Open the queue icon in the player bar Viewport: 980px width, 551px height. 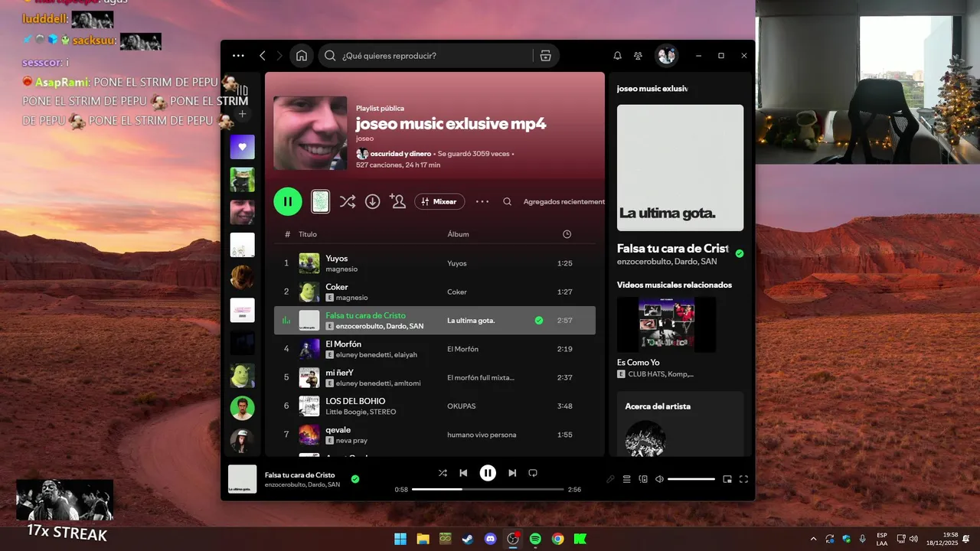[x=626, y=479]
